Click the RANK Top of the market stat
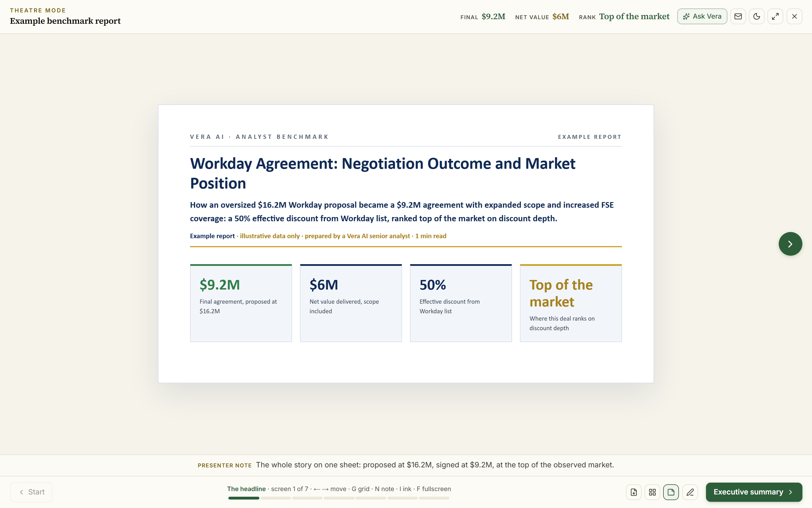This screenshot has width=812, height=508. click(624, 16)
